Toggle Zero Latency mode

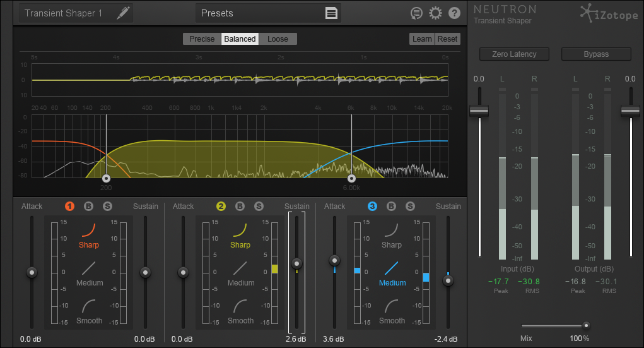(x=514, y=54)
